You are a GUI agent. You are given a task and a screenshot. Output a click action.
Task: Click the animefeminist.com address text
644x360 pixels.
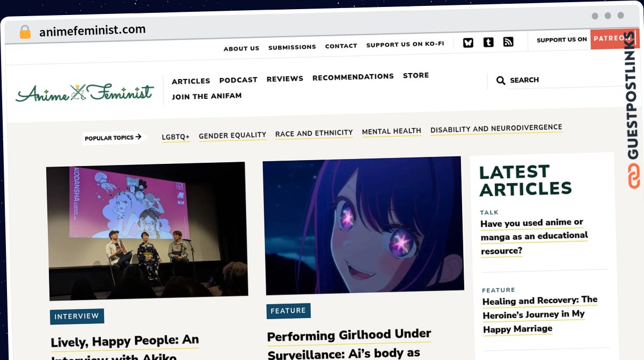92,31
